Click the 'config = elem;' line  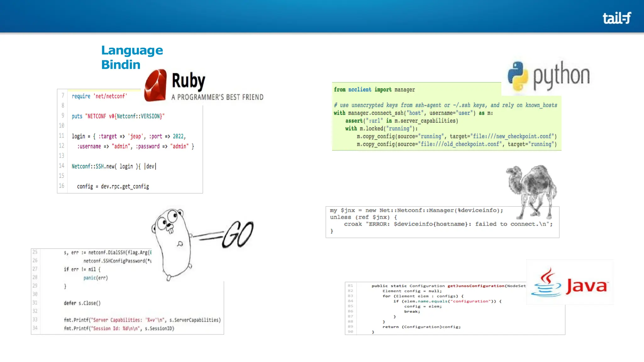point(423,306)
